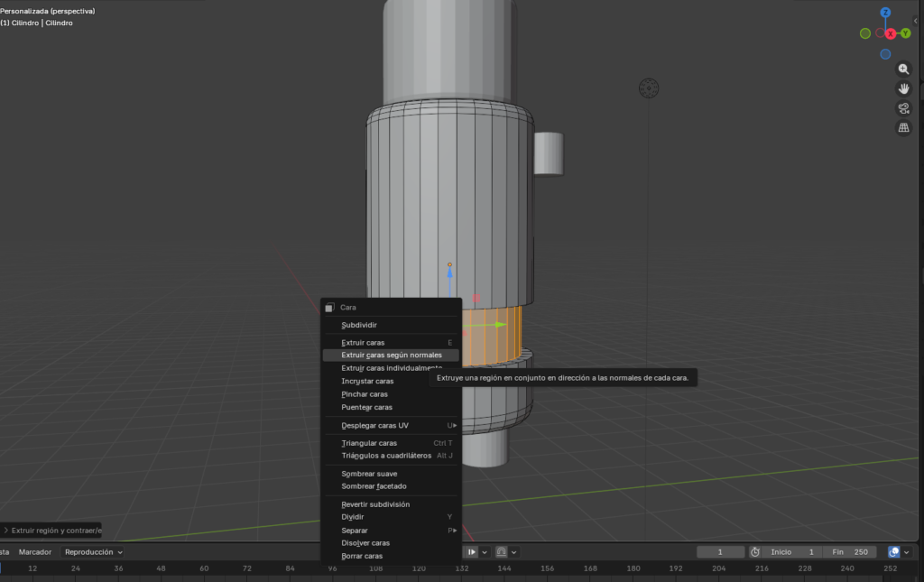Open the Reproducción dropdown
This screenshot has width=924, height=582.
[94, 552]
